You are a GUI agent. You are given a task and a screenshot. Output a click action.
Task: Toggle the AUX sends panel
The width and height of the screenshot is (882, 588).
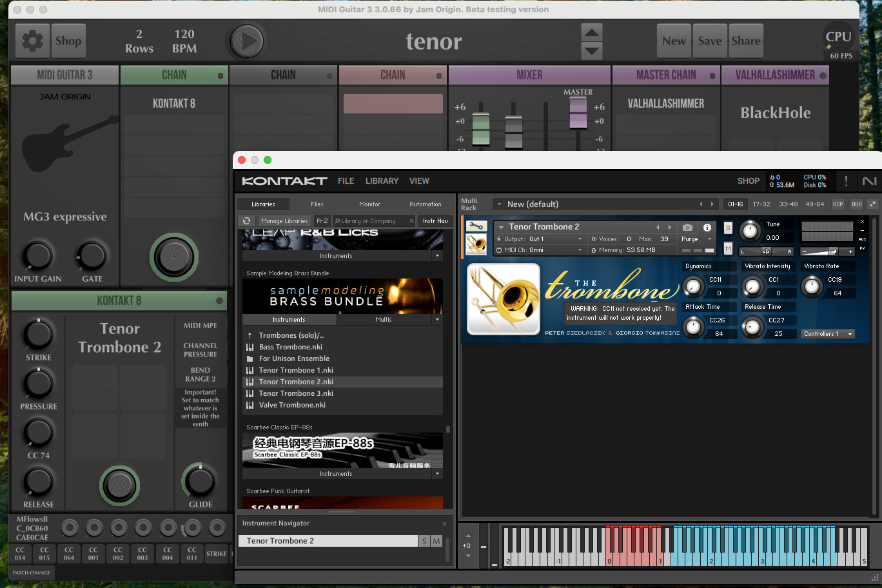(x=856, y=204)
